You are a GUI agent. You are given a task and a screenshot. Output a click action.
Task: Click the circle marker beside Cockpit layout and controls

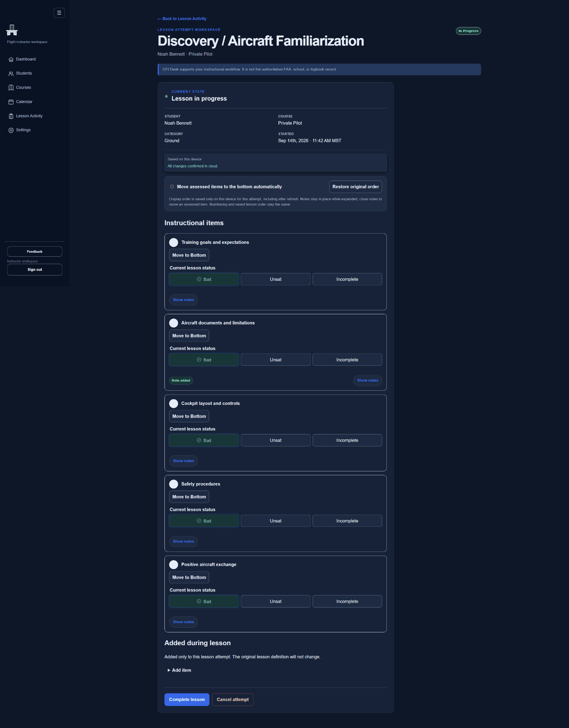point(174,403)
